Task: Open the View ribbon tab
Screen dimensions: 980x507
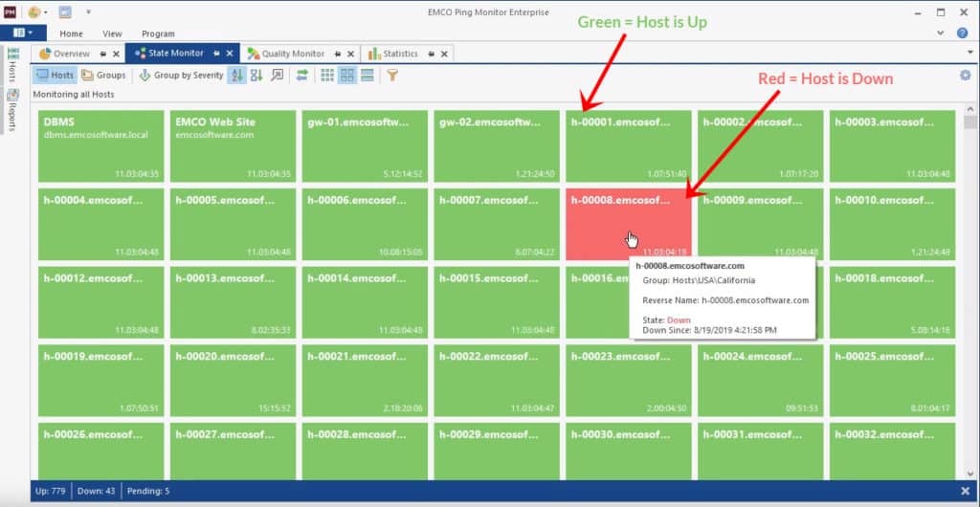Action: pyautogui.click(x=112, y=33)
